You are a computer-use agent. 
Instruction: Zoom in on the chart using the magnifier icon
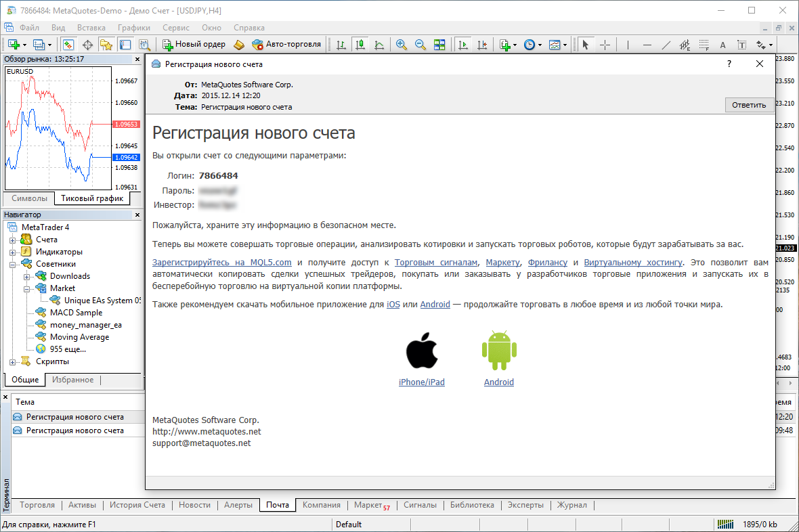(402, 45)
